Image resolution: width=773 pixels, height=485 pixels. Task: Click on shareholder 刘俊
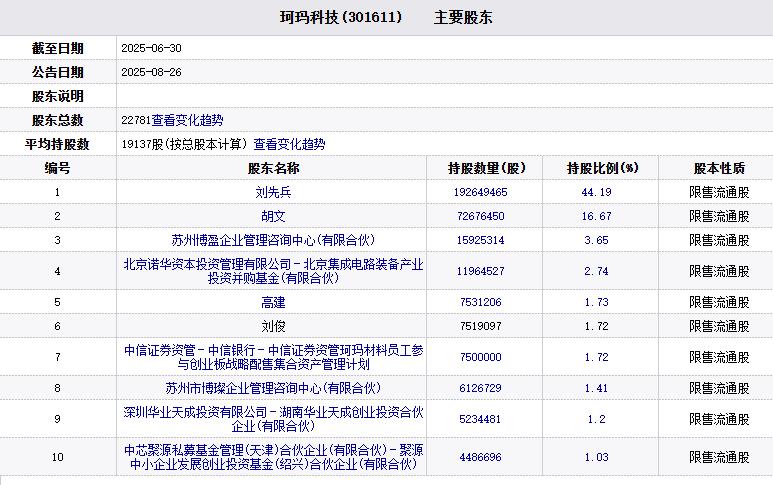click(x=273, y=326)
